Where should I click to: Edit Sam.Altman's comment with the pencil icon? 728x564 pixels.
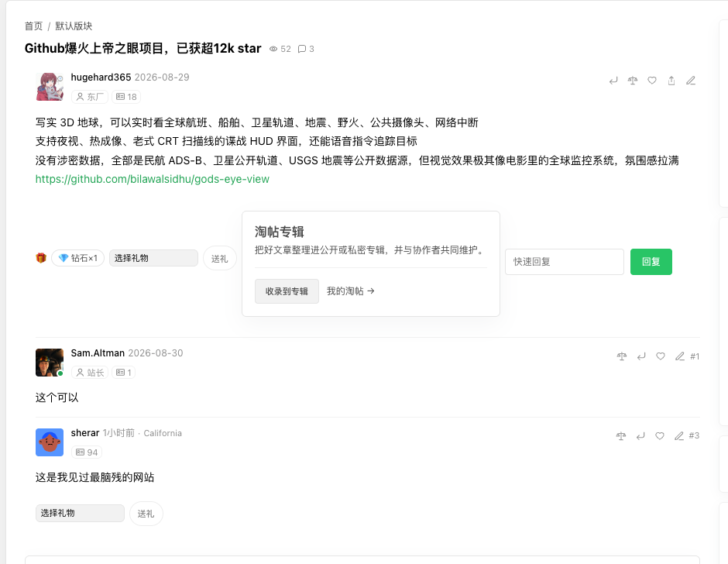(680, 356)
